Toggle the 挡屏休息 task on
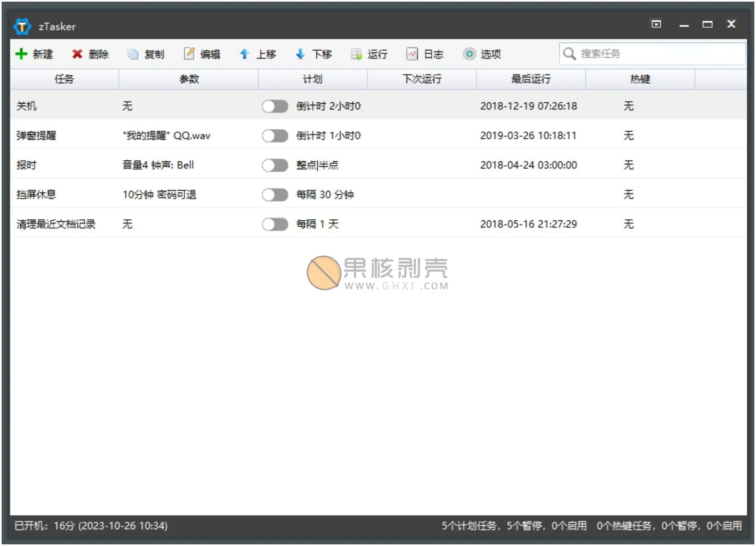The height and width of the screenshot is (546, 756). tap(275, 194)
